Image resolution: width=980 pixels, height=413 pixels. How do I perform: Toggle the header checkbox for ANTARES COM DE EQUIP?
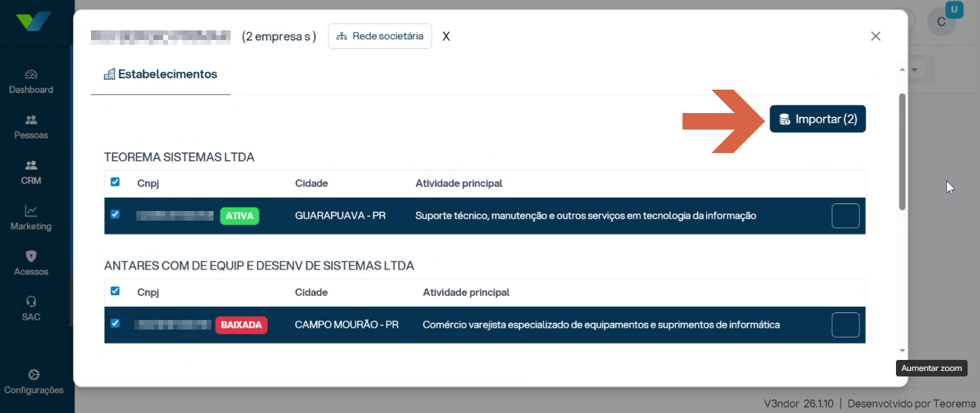pos(115,291)
